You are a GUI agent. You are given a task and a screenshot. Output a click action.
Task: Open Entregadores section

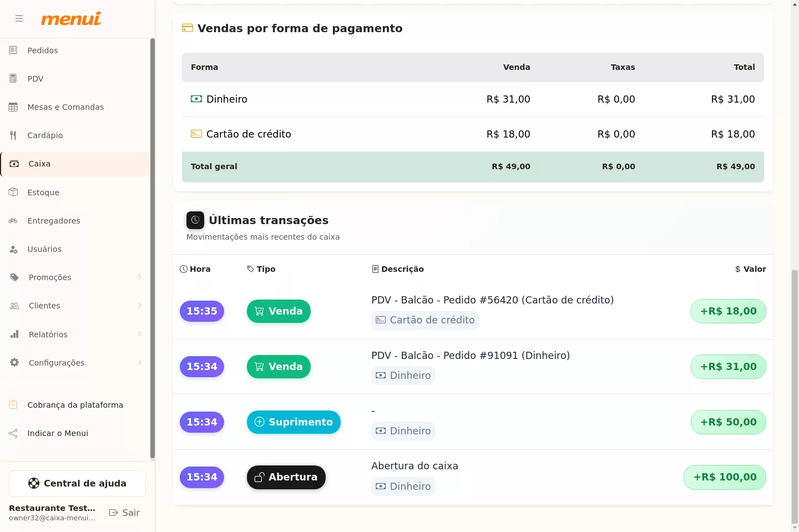click(x=75, y=221)
